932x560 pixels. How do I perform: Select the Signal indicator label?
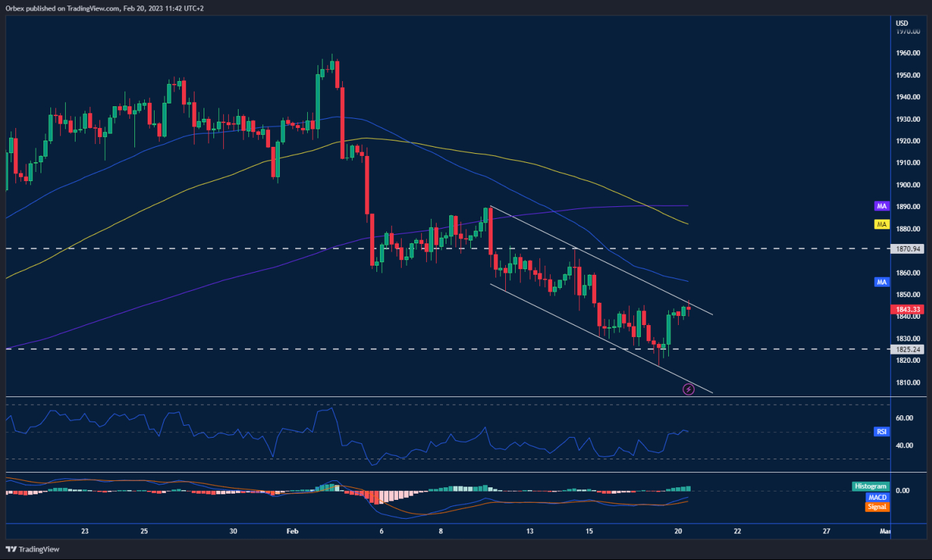[877, 506]
